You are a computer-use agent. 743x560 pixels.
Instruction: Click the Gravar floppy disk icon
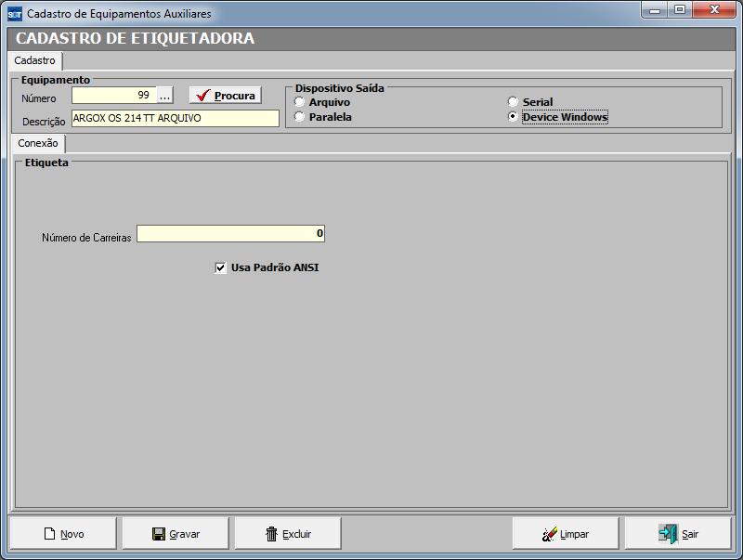[x=159, y=534]
